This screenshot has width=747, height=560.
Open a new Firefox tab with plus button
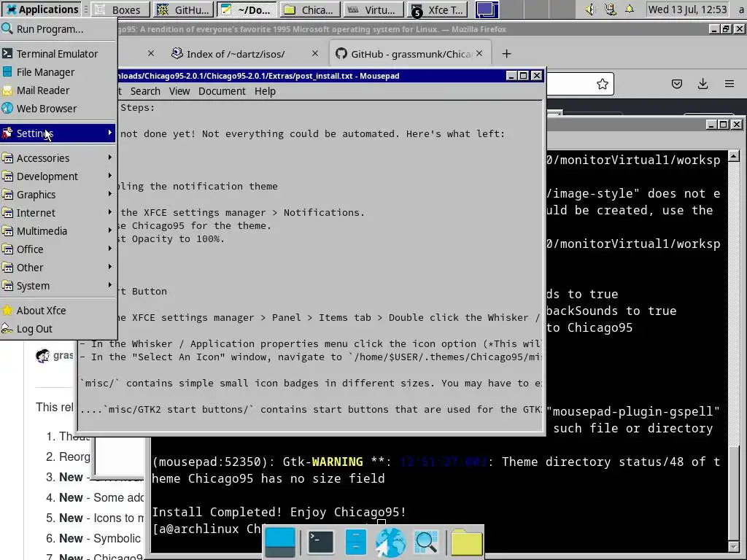pyautogui.click(x=506, y=54)
